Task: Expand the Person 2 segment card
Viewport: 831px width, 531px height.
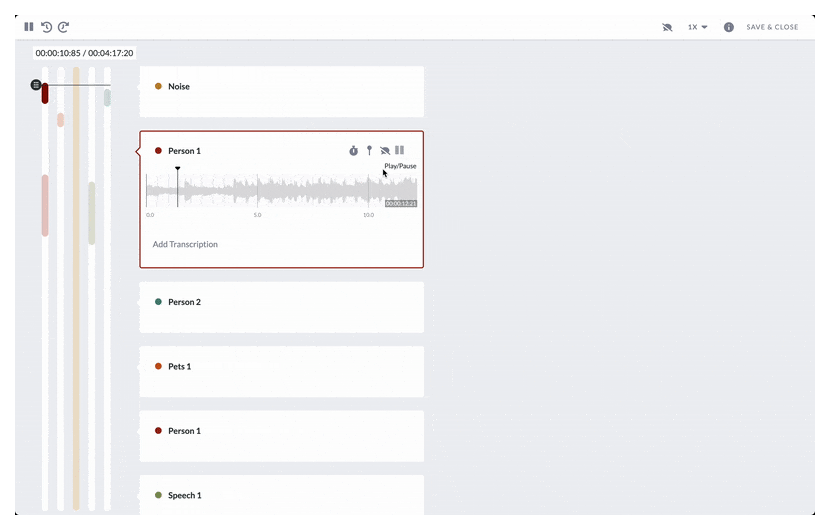Action: tap(281, 302)
